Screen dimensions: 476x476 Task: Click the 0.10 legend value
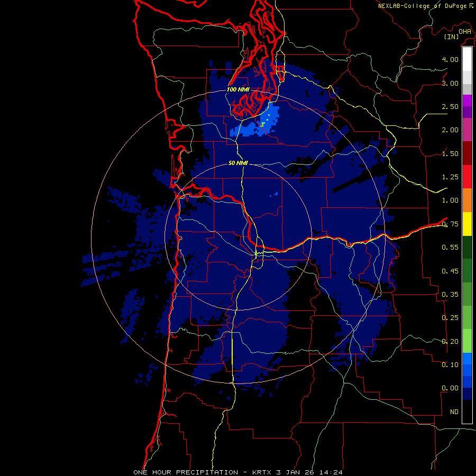point(450,365)
